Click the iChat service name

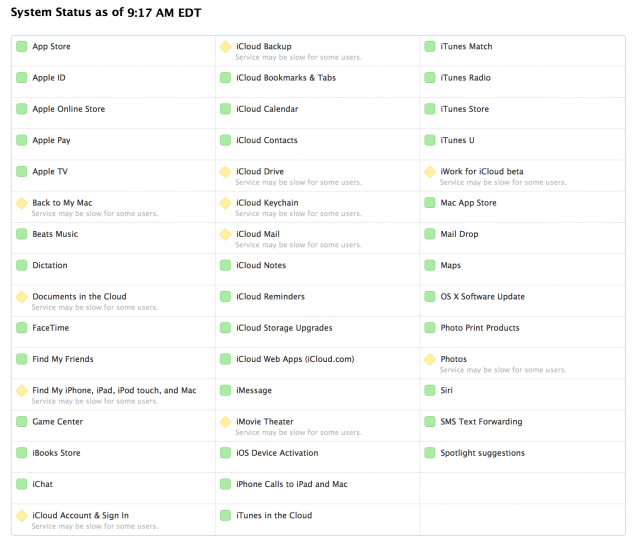click(x=42, y=484)
